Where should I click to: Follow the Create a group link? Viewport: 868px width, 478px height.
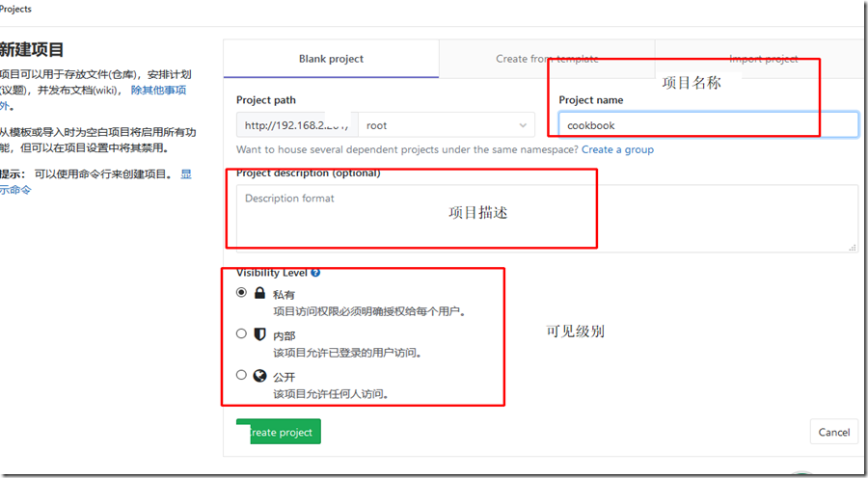[x=617, y=149]
